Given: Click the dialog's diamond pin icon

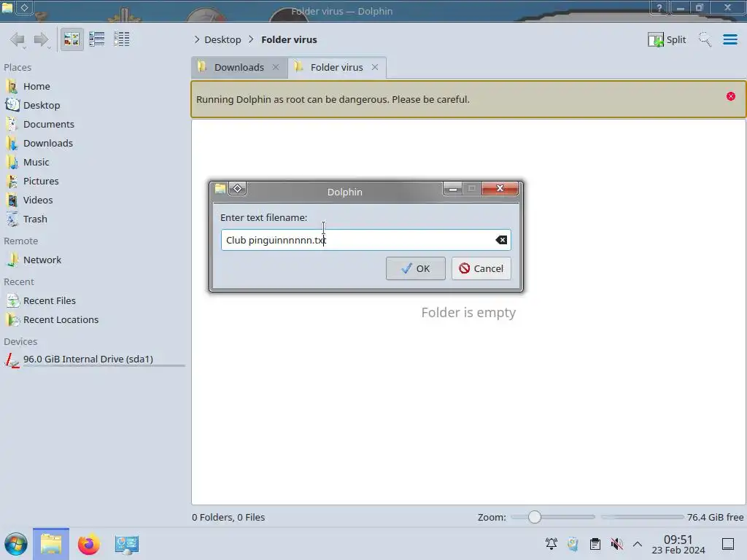Looking at the screenshot, I should 237,189.
